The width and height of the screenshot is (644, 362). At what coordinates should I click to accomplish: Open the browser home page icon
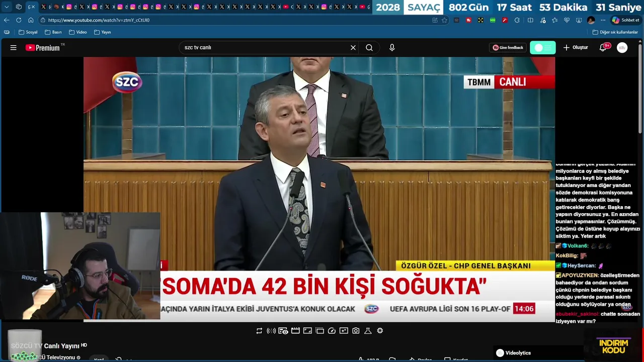(31, 20)
